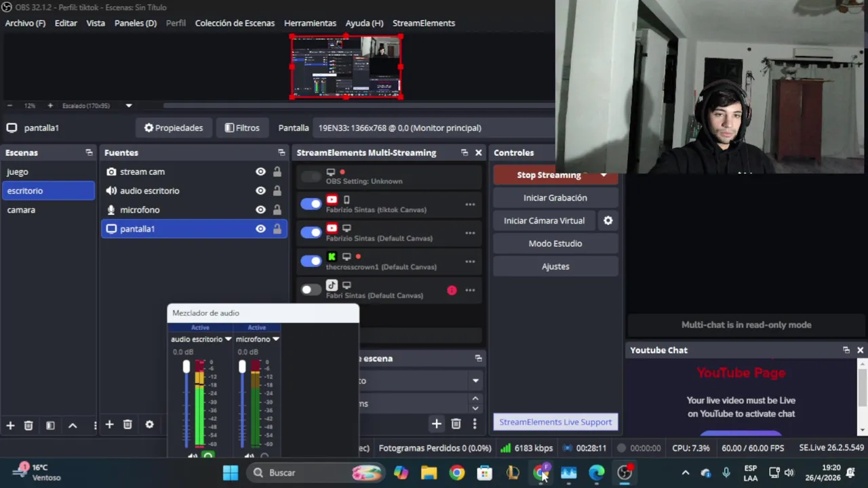Enter Modo Estudio

tap(555, 243)
